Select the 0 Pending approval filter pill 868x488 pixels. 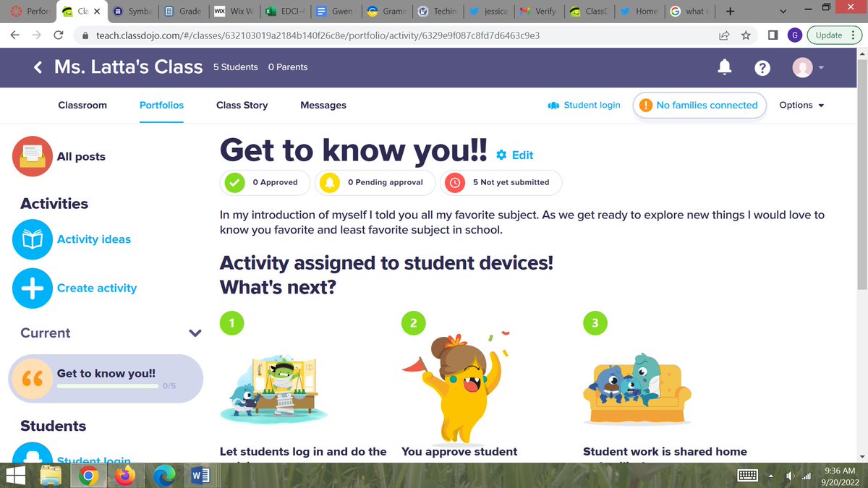[375, 182]
